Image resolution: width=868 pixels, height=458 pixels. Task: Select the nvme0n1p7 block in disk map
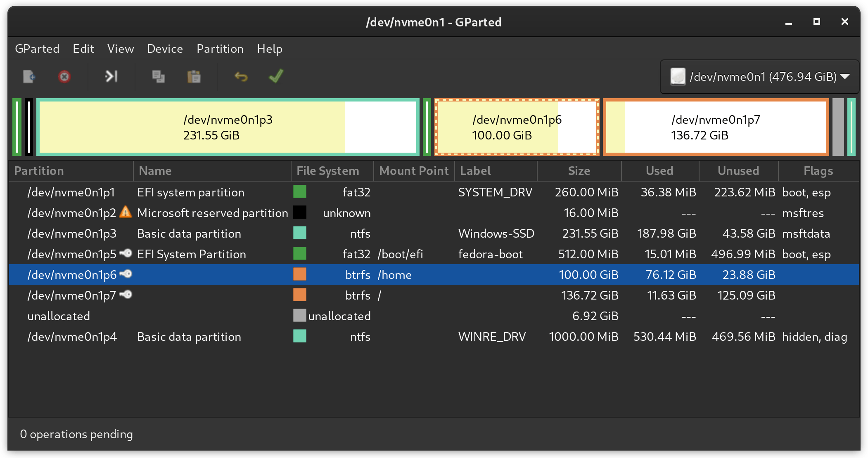click(x=716, y=127)
